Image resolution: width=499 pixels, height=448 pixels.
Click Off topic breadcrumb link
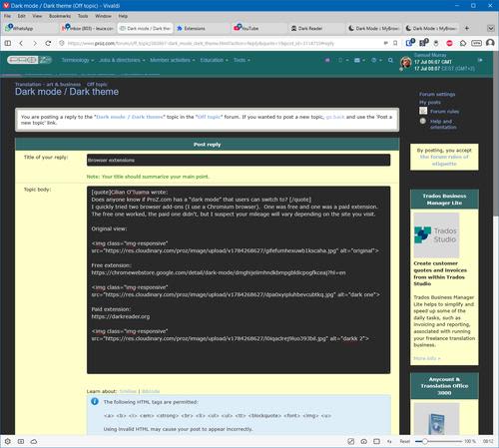[97, 84]
